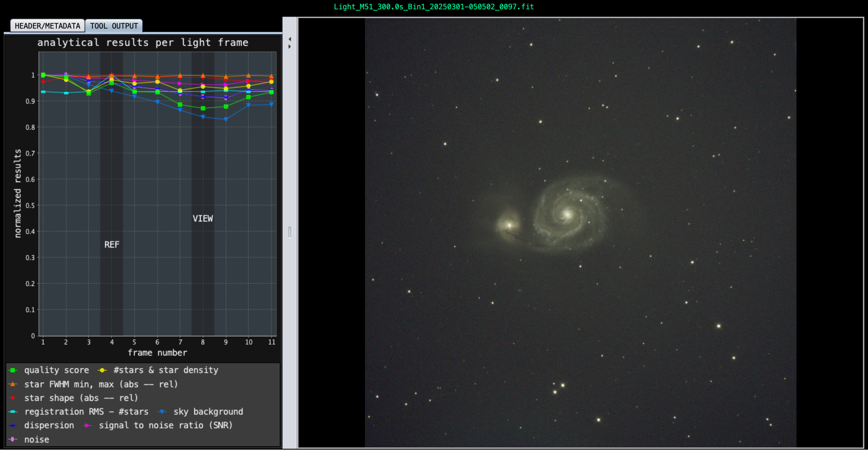Click y-axis value 0.5

[30, 205]
